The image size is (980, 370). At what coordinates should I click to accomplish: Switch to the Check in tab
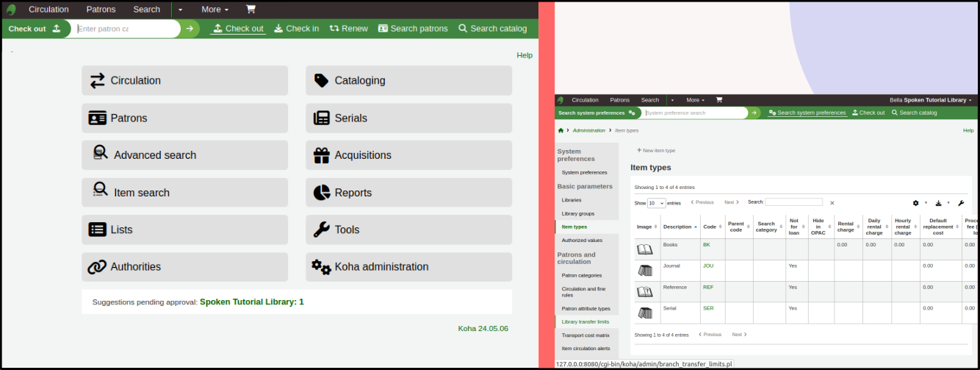tap(296, 29)
